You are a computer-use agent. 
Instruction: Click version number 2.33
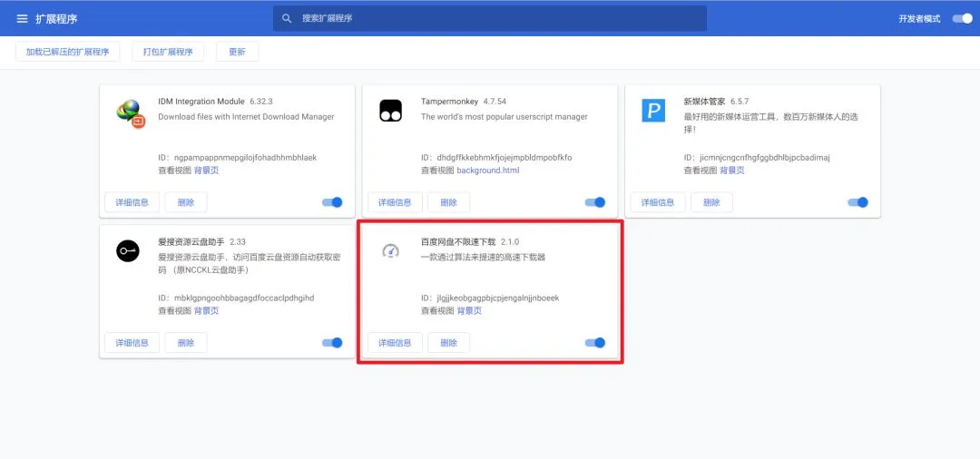coord(238,241)
